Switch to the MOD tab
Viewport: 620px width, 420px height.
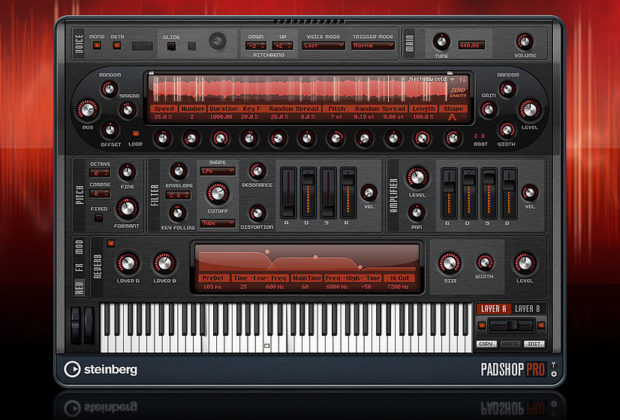point(79,247)
